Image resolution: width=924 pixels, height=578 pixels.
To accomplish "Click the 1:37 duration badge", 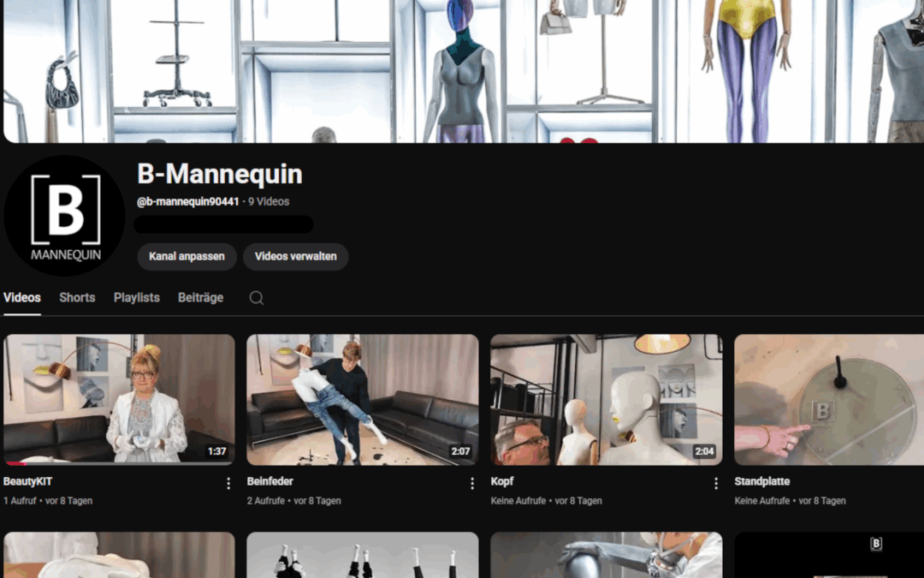I will click(x=216, y=451).
